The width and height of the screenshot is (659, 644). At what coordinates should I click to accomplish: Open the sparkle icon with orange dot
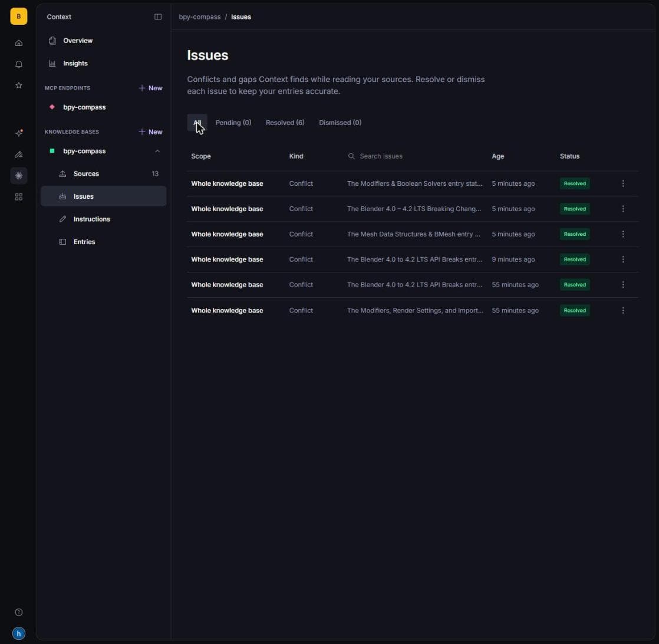point(18,133)
